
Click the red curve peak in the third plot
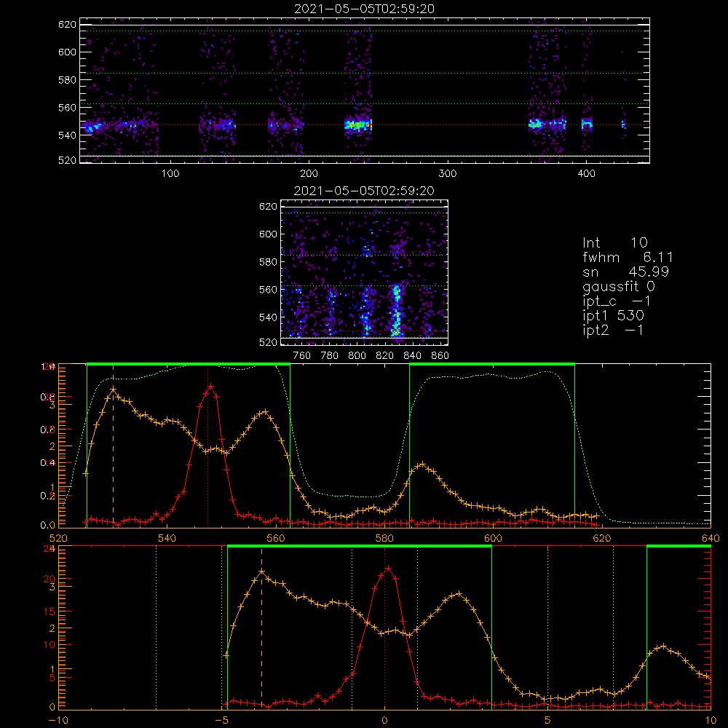coord(211,386)
